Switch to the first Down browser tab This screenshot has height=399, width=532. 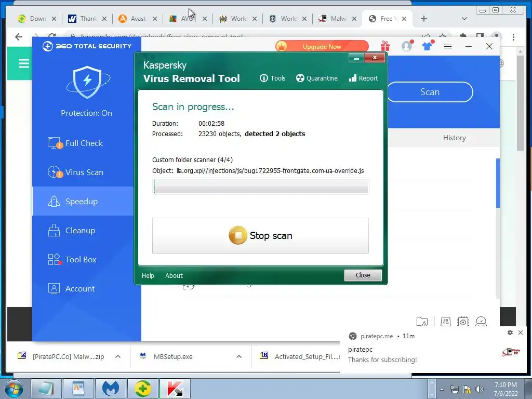coord(37,19)
